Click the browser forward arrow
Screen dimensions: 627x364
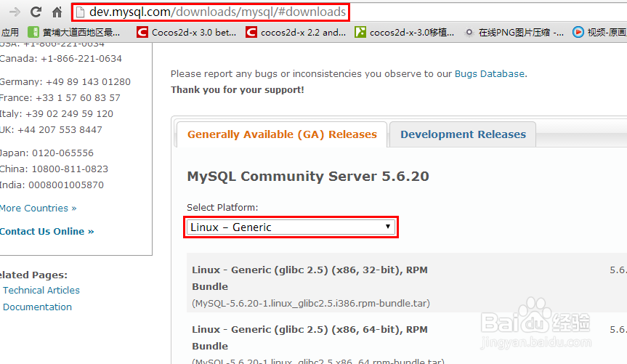tap(15, 12)
